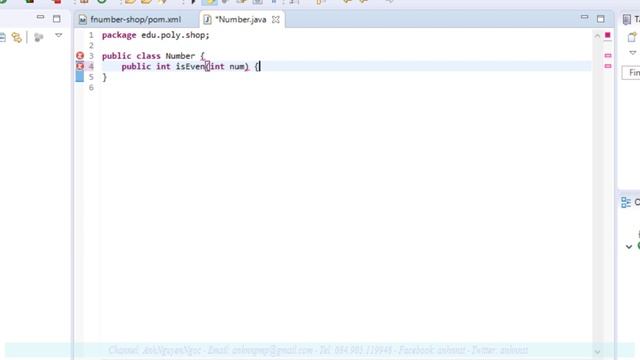The image size is (640, 360).
Task: Jump to first error marker in overview ruler
Action: pyautogui.click(x=608, y=56)
